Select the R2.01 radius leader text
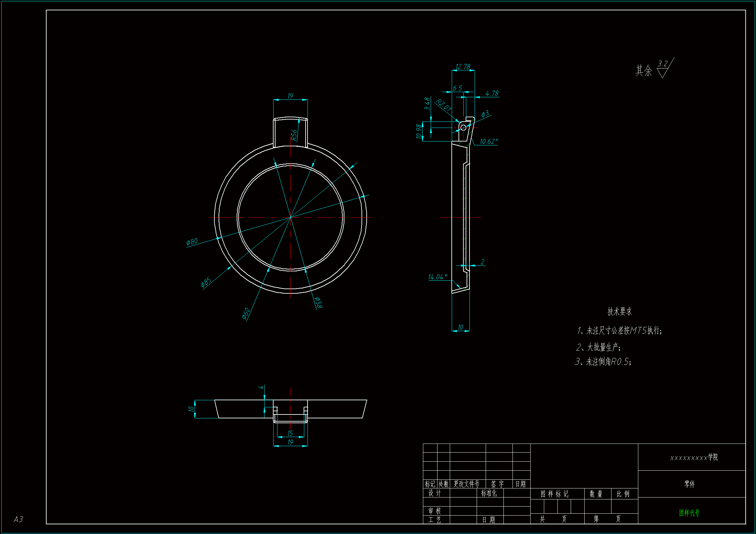756x534 pixels. [443, 105]
